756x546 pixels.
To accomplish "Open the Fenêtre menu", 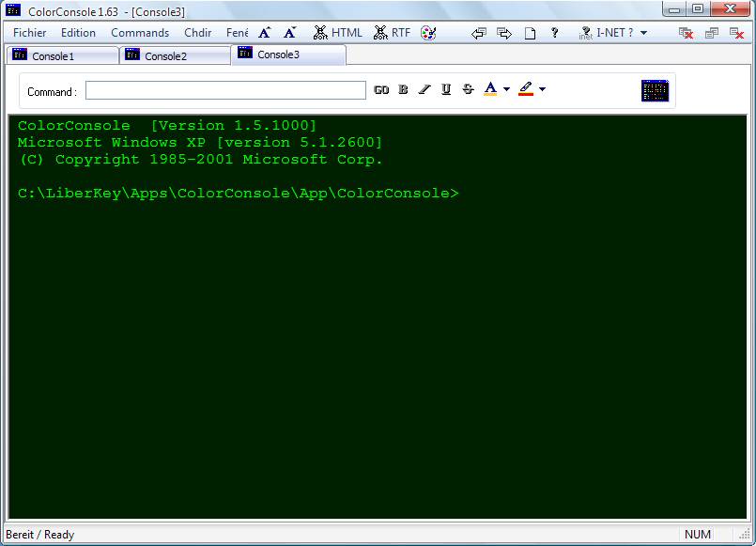I will [x=238, y=33].
